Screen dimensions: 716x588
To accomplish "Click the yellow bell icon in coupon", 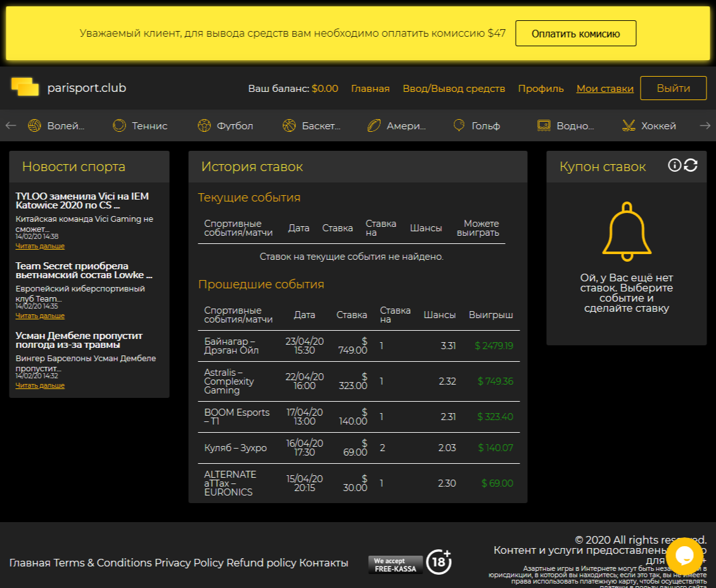I will tap(627, 231).
